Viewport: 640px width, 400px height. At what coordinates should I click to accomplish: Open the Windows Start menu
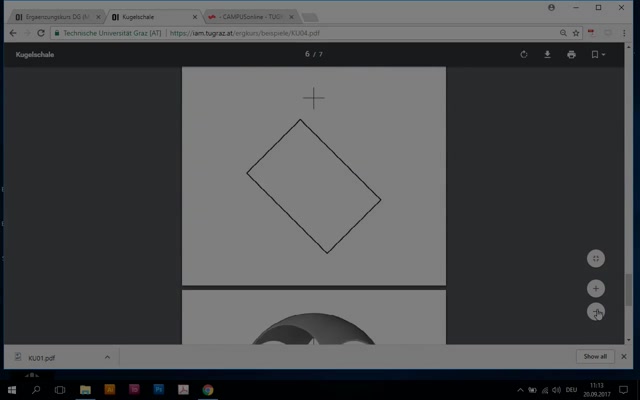11,389
